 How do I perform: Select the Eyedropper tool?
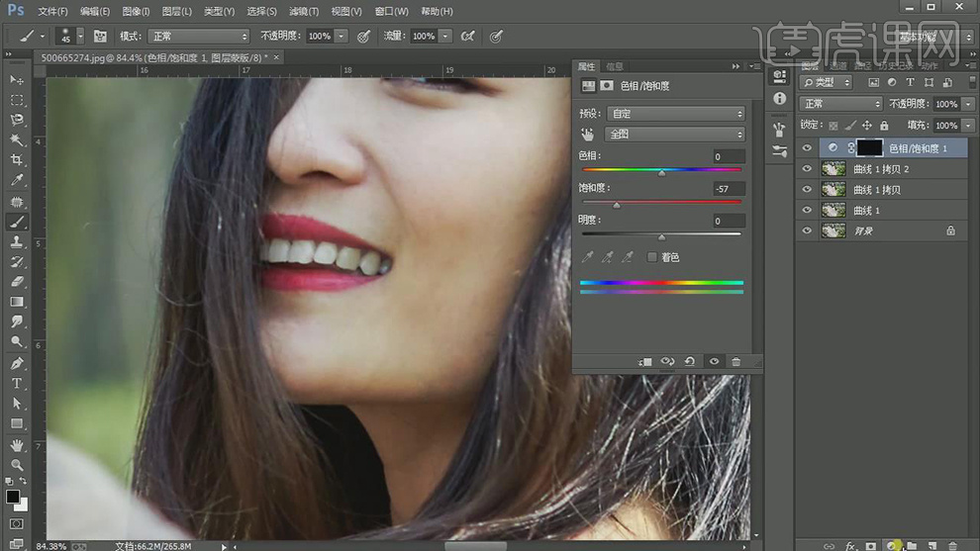(x=17, y=181)
